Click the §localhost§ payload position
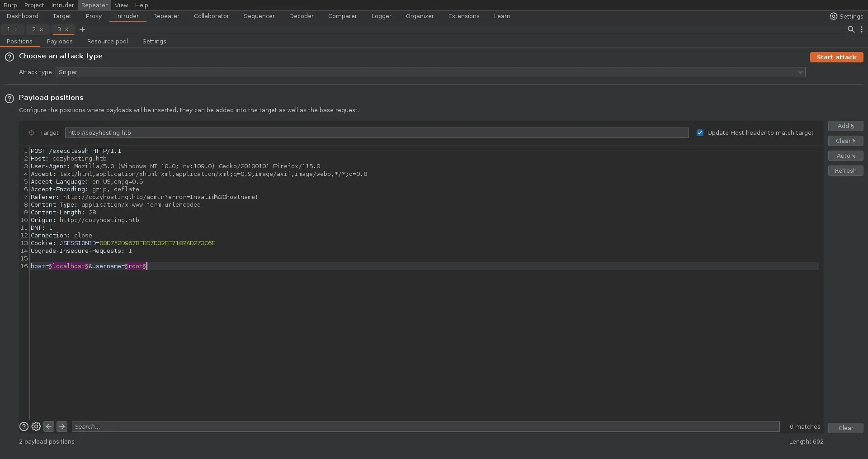The image size is (868, 459). coord(69,266)
